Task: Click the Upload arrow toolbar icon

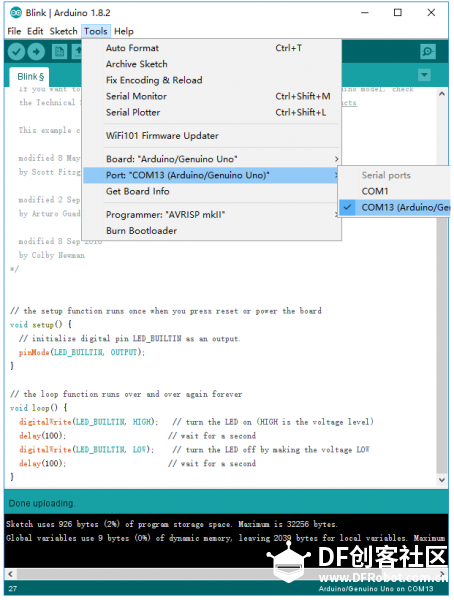Action: [36, 52]
